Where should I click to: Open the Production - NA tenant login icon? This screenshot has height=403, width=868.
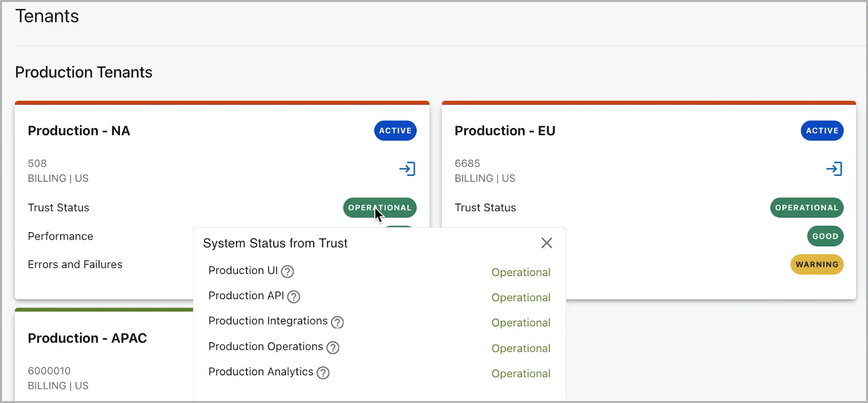pos(407,169)
